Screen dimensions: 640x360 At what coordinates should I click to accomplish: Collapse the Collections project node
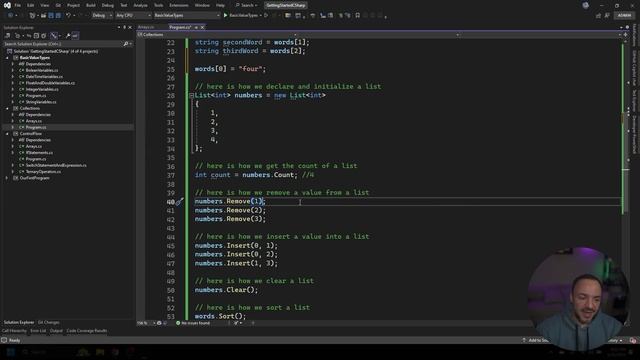pos(7,109)
